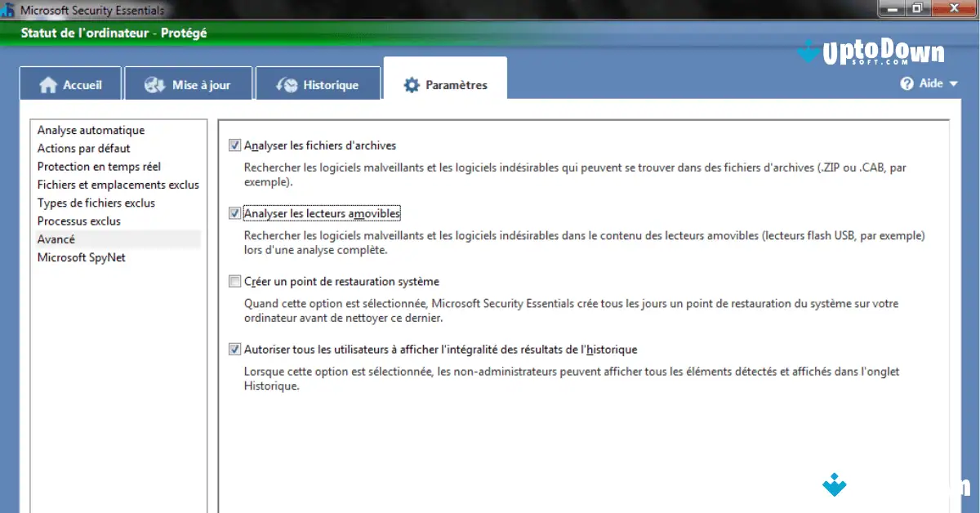Select Microsoft SpyNet in the sidebar
Image resolution: width=980 pixels, height=513 pixels.
(x=81, y=256)
